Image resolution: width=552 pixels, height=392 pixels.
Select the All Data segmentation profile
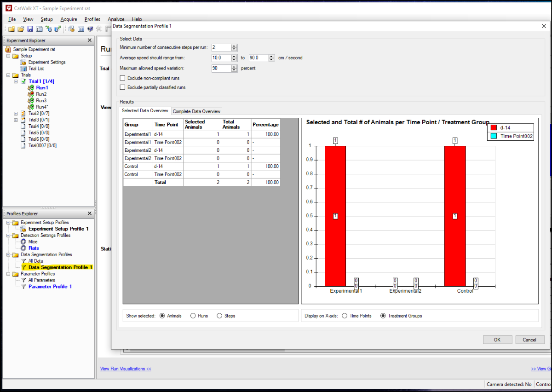click(35, 261)
